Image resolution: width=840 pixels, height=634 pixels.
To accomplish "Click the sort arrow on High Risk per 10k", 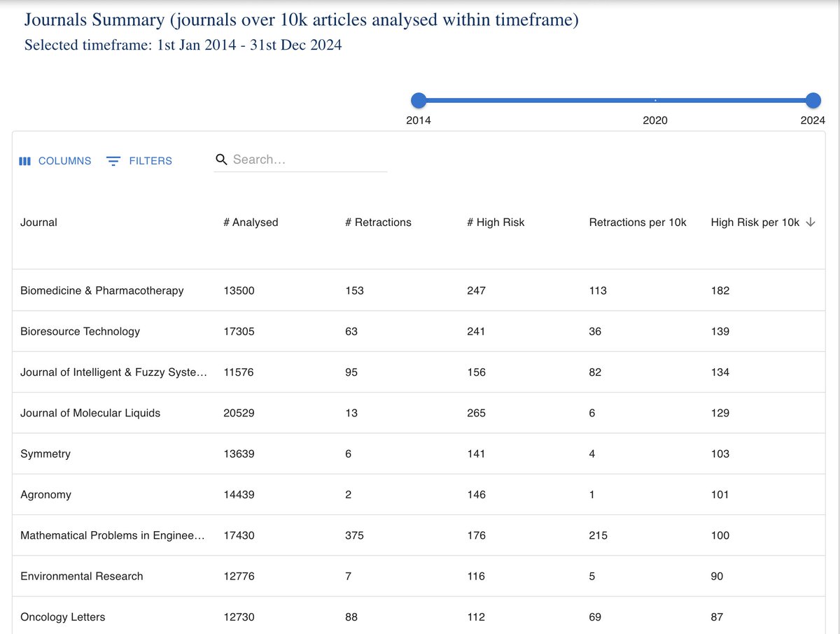I will [811, 222].
